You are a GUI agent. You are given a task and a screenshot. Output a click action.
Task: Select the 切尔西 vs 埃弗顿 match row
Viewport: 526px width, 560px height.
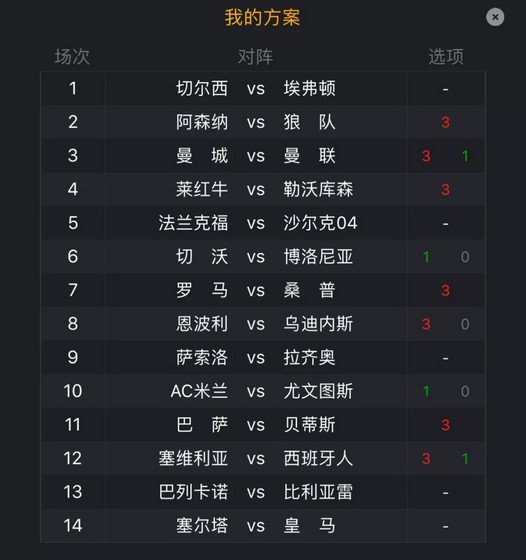pyautogui.click(x=263, y=88)
